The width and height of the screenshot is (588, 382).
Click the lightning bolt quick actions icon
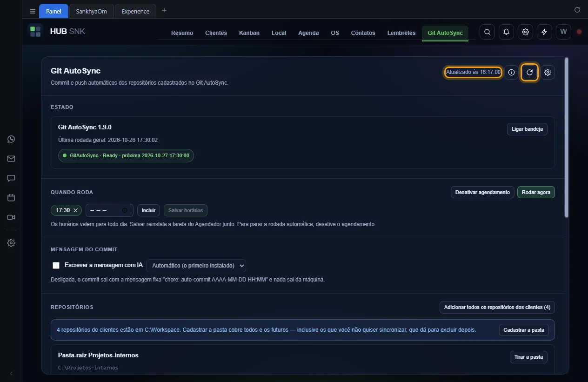pos(544,32)
